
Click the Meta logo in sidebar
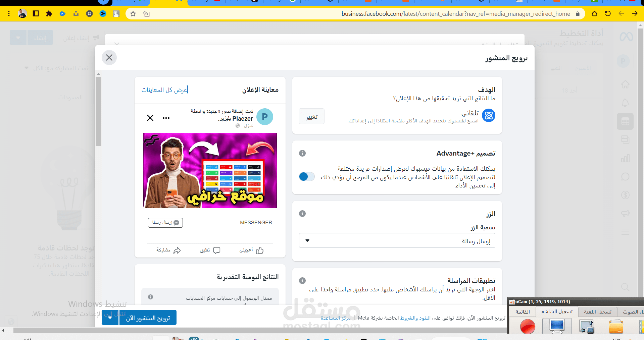coord(626,37)
